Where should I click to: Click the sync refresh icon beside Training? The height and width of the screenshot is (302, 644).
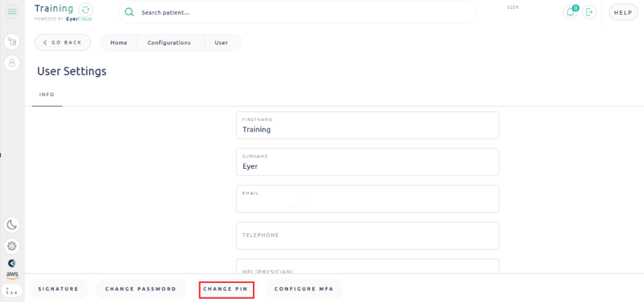[86, 10]
